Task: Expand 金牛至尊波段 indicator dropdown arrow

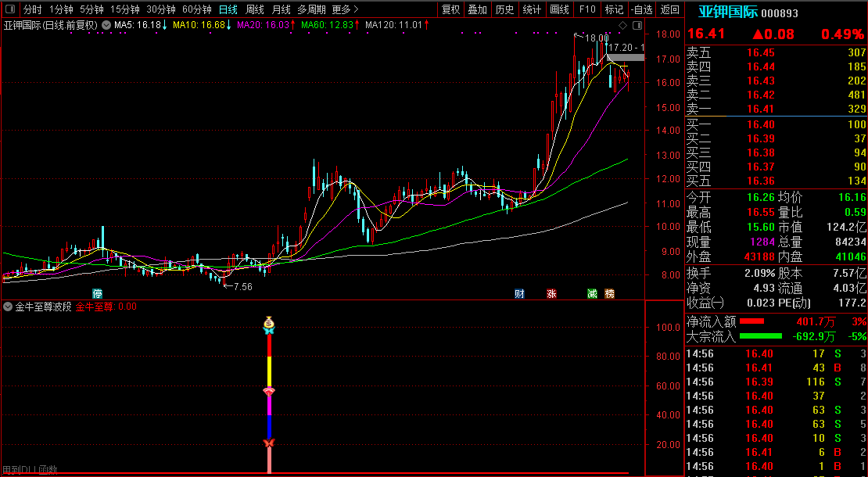Action: coord(8,307)
